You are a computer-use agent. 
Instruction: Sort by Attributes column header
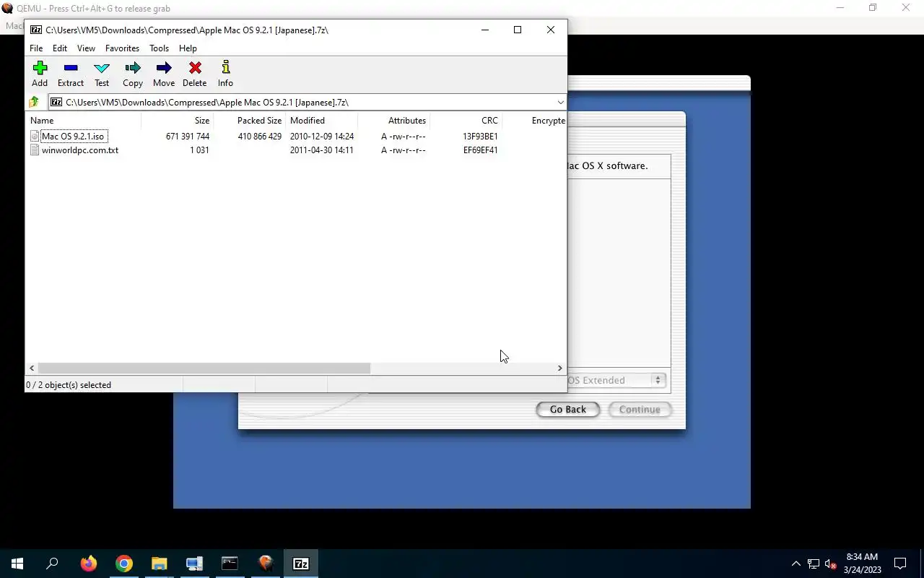point(393,121)
